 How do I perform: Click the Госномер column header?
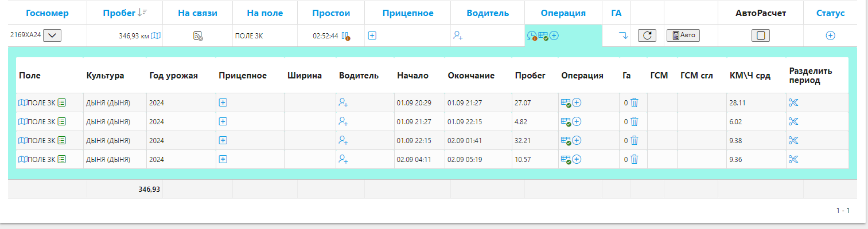tap(48, 13)
